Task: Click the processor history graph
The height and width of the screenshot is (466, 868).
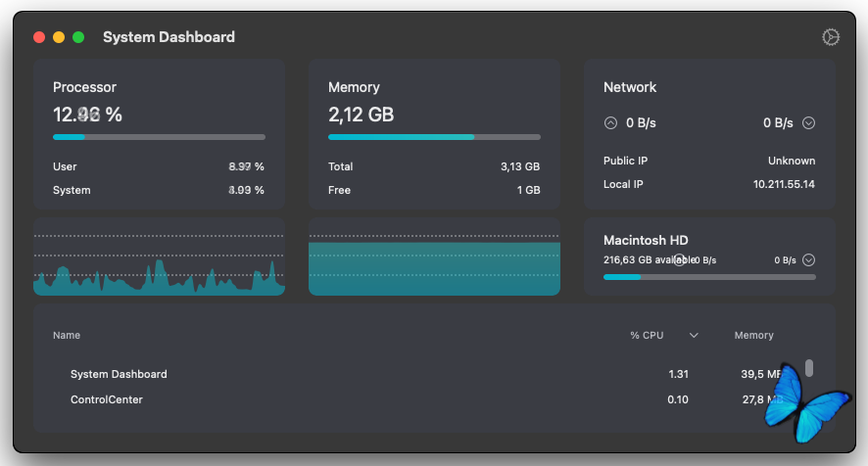Action: tap(159, 257)
